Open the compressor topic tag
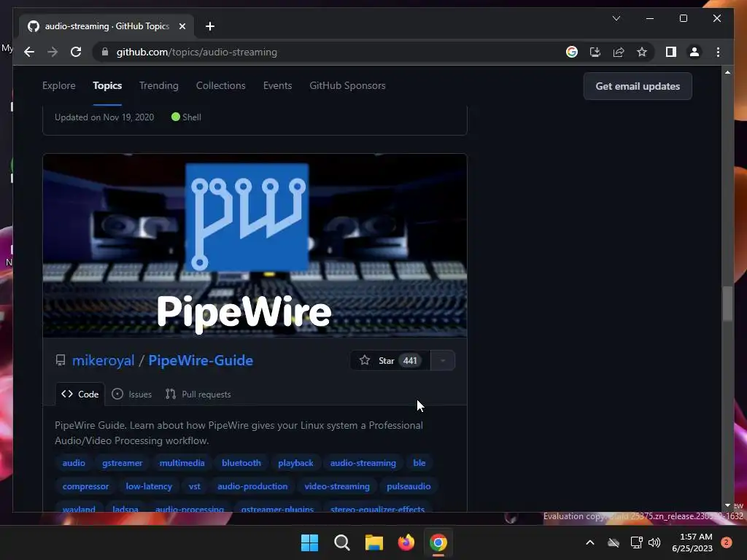This screenshot has width=747, height=560. (x=86, y=486)
